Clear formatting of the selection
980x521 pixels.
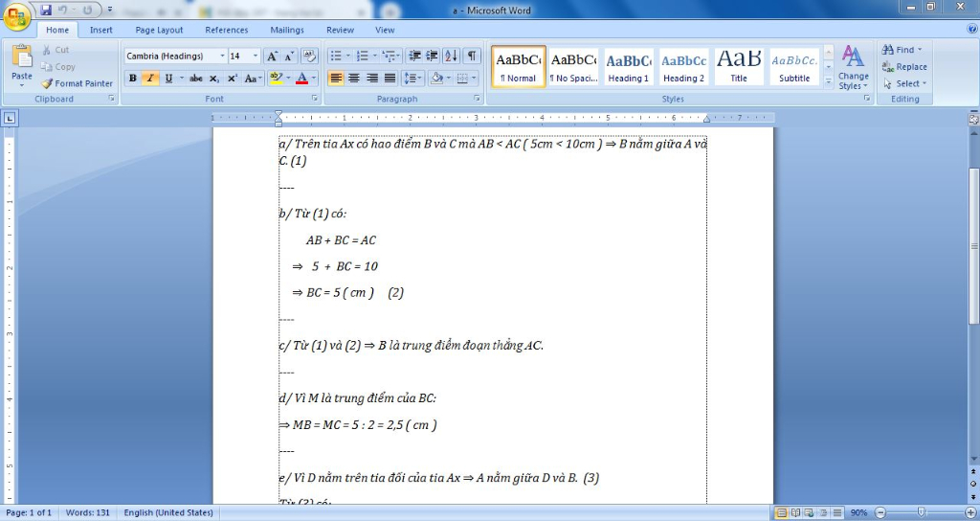[x=309, y=57]
